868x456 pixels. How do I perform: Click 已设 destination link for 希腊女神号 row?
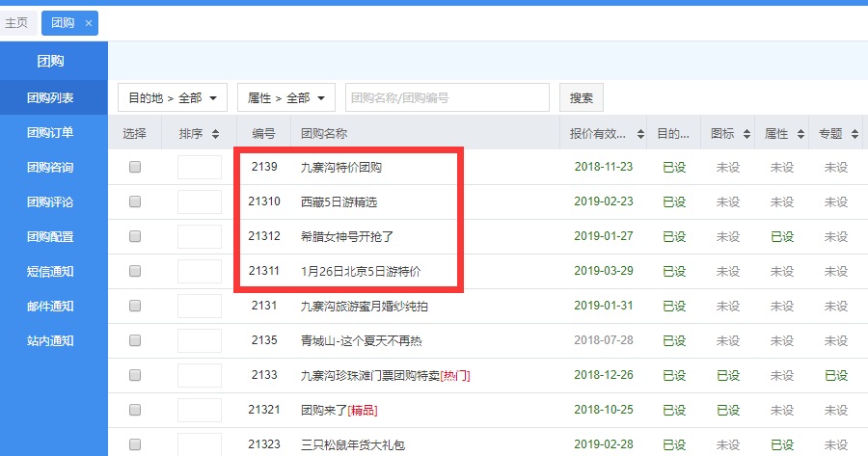click(674, 236)
